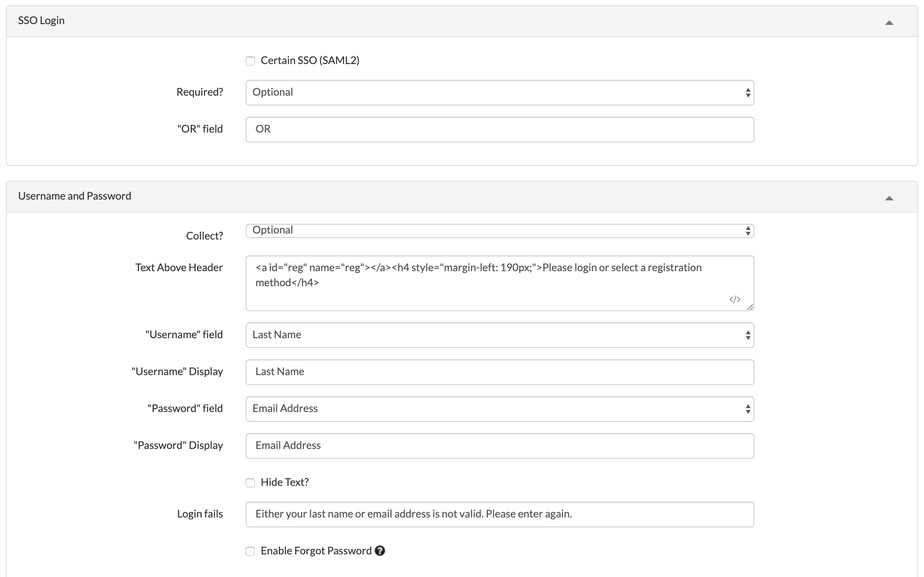Screen dimensions: 924x577
Task: Open the Collect? dropdown
Action: click(x=500, y=230)
